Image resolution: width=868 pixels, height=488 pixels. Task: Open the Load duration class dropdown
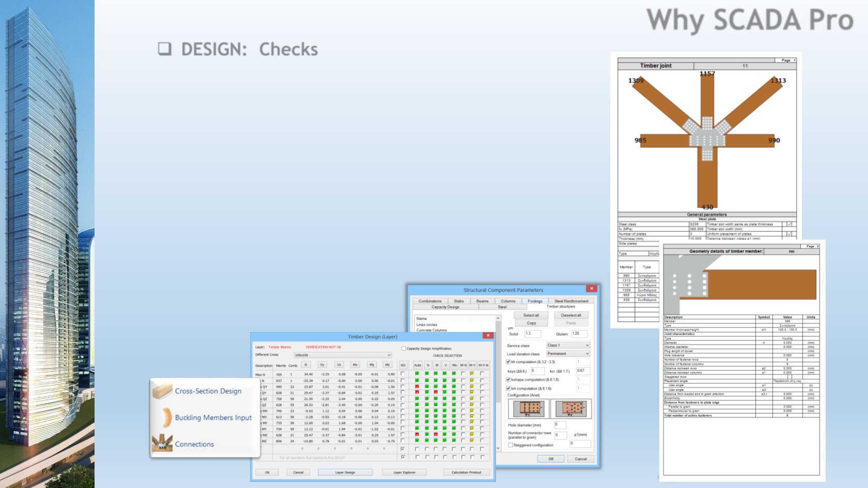568,354
